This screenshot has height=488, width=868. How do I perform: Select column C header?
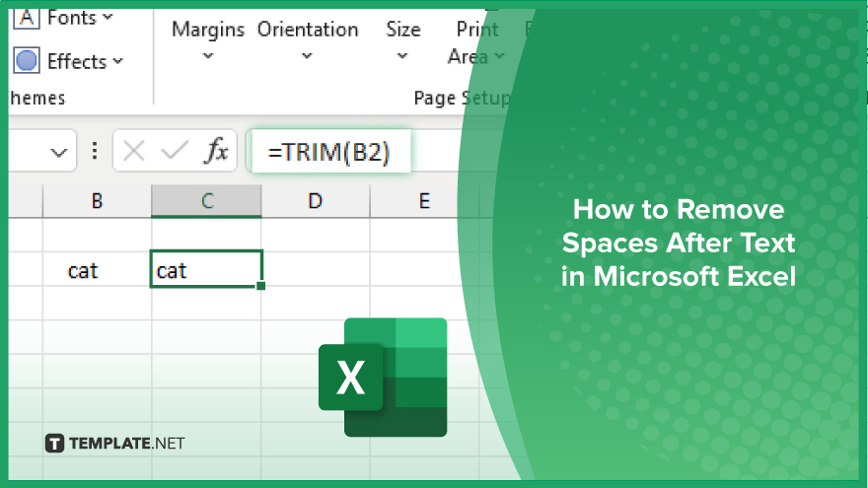206,201
